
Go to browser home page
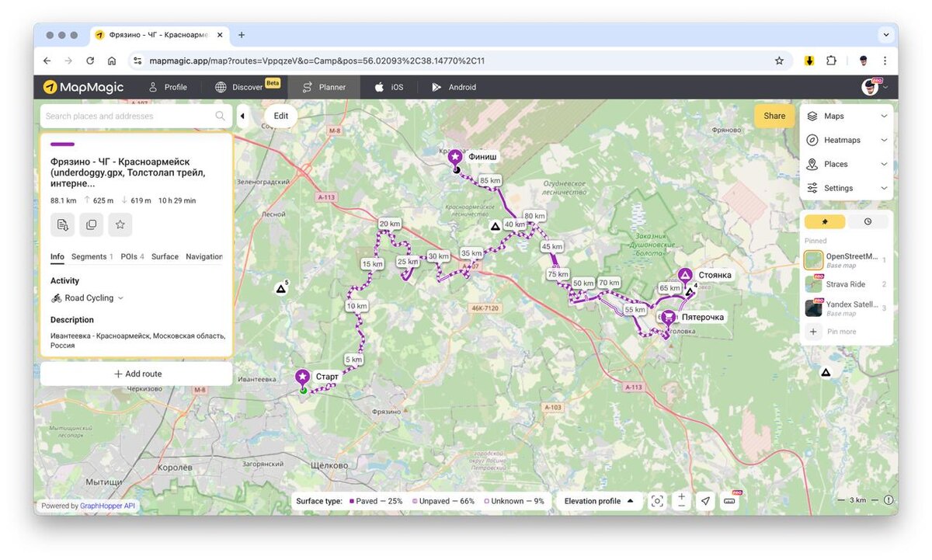(112, 61)
